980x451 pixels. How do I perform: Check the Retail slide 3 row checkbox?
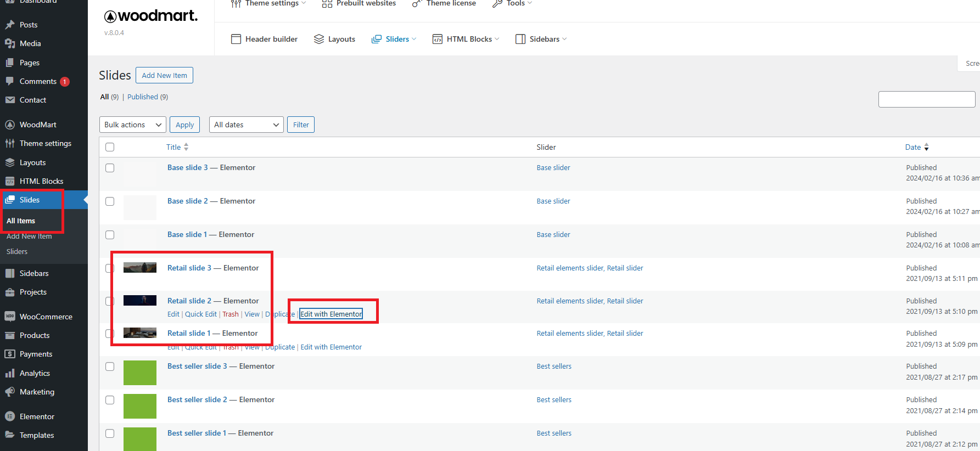pos(110,268)
